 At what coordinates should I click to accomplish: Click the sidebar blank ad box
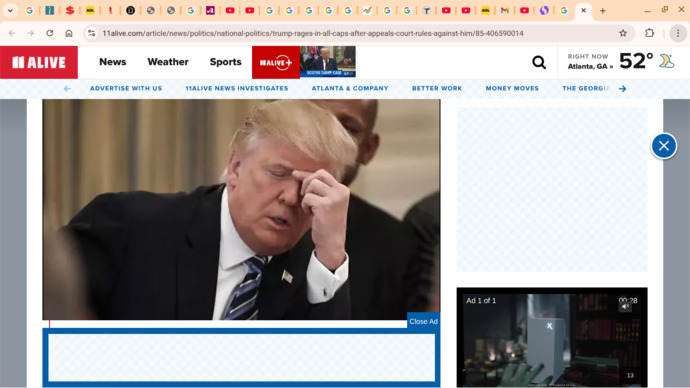click(x=552, y=189)
